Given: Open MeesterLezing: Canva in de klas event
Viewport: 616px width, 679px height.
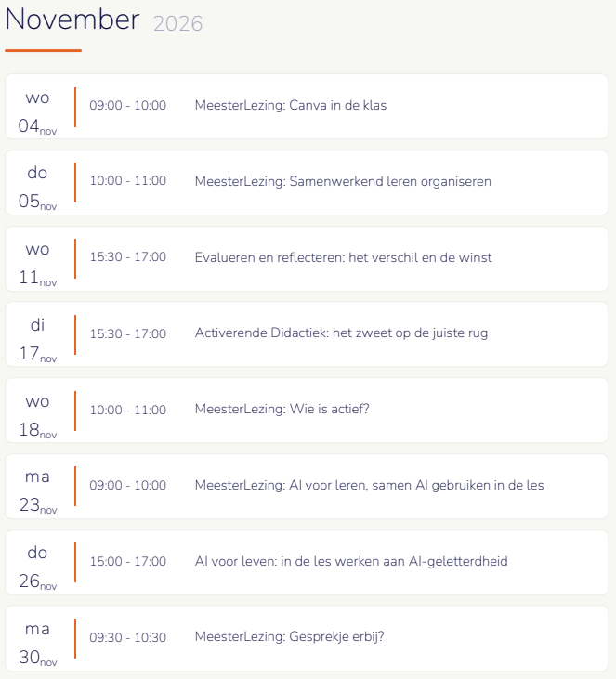Looking at the screenshot, I should [x=290, y=105].
